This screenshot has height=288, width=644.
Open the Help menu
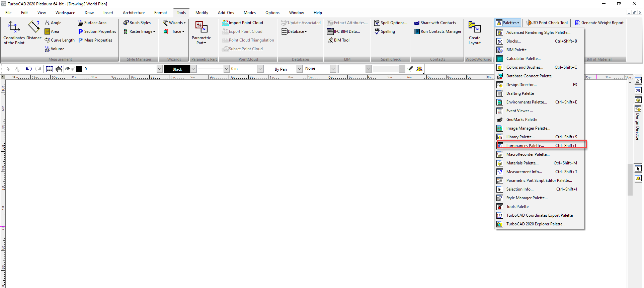point(318,13)
